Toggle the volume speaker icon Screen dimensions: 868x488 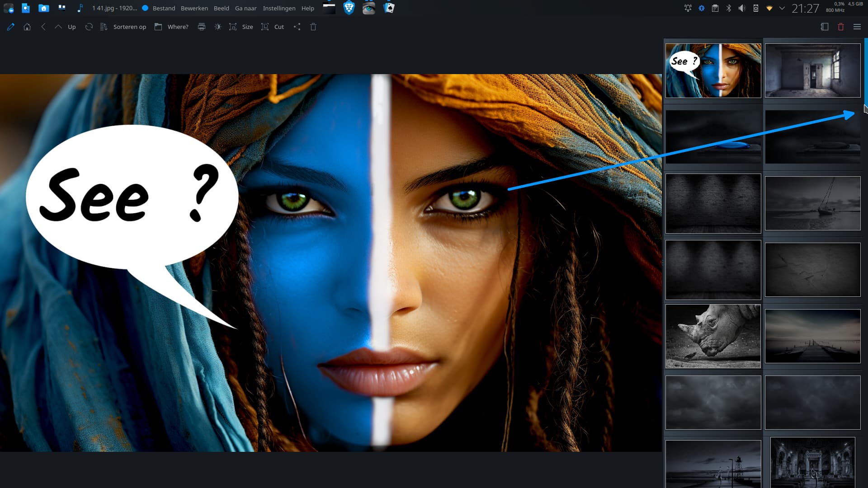point(742,8)
